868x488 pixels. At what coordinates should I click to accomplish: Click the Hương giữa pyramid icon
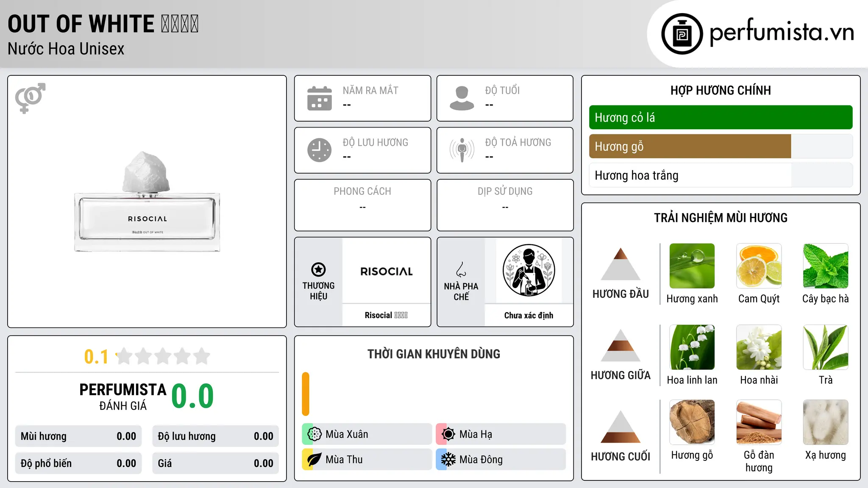620,345
